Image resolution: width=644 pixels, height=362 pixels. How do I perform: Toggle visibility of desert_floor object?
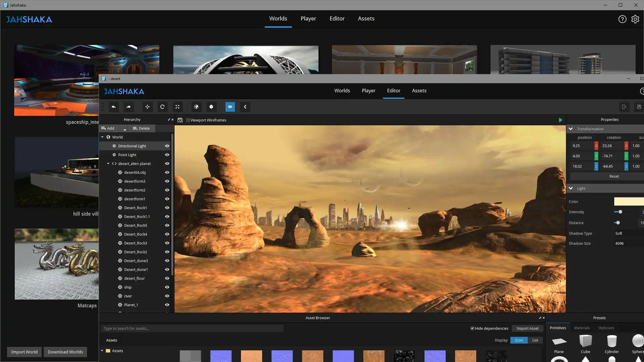click(x=167, y=278)
